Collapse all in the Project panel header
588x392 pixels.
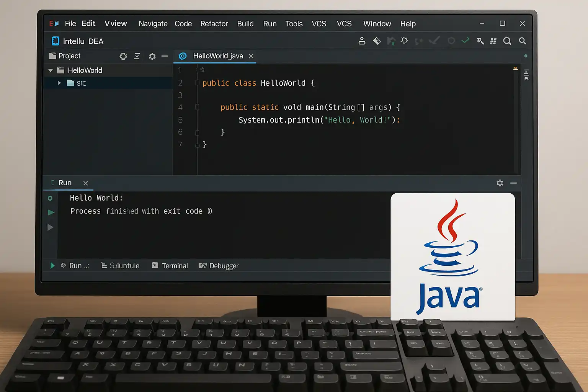[x=137, y=56]
